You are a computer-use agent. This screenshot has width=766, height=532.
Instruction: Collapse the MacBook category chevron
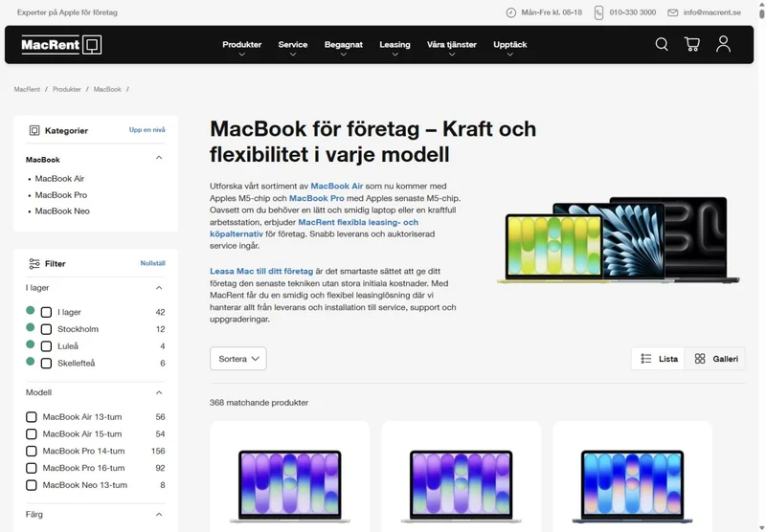click(x=159, y=158)
